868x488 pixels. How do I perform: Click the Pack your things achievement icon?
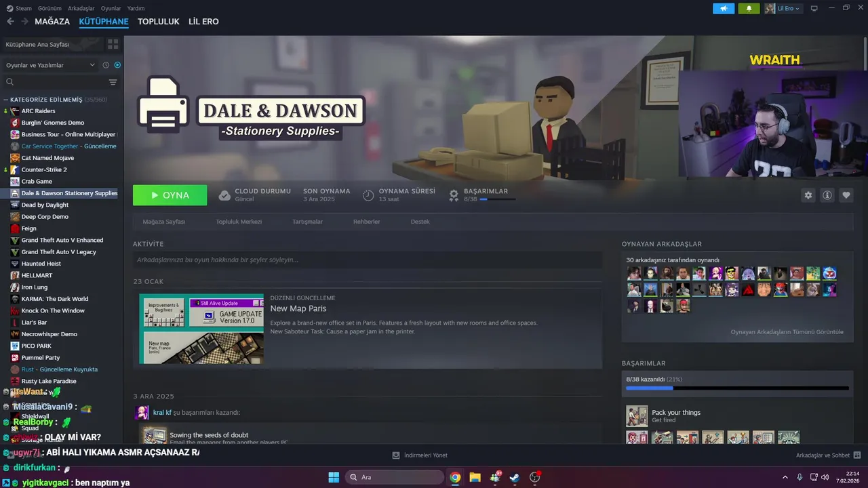pos(637,416)
